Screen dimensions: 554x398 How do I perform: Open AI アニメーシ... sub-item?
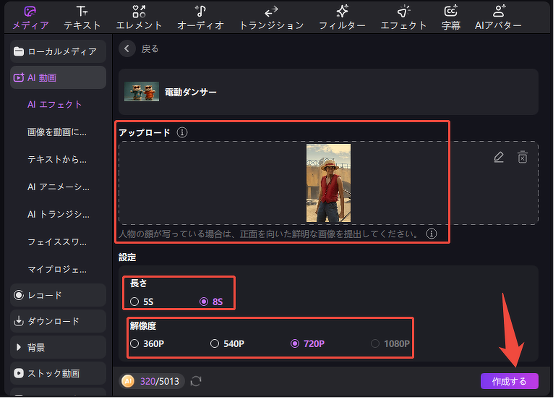tap(58, 187)
